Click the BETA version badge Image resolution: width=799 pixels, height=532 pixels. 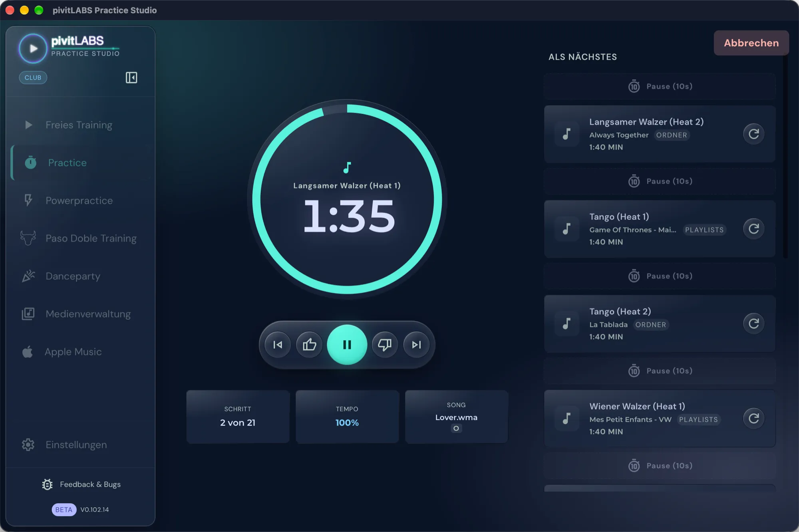click(x=64, y=510)
